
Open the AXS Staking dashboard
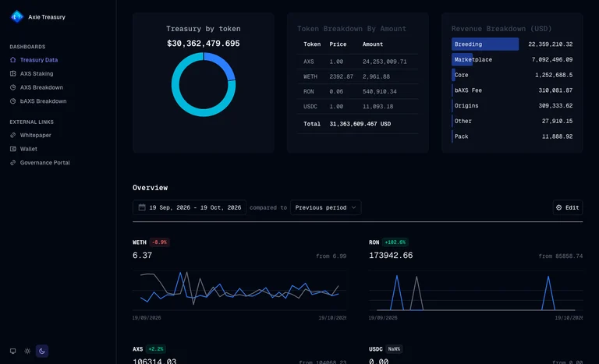[37, 74]
